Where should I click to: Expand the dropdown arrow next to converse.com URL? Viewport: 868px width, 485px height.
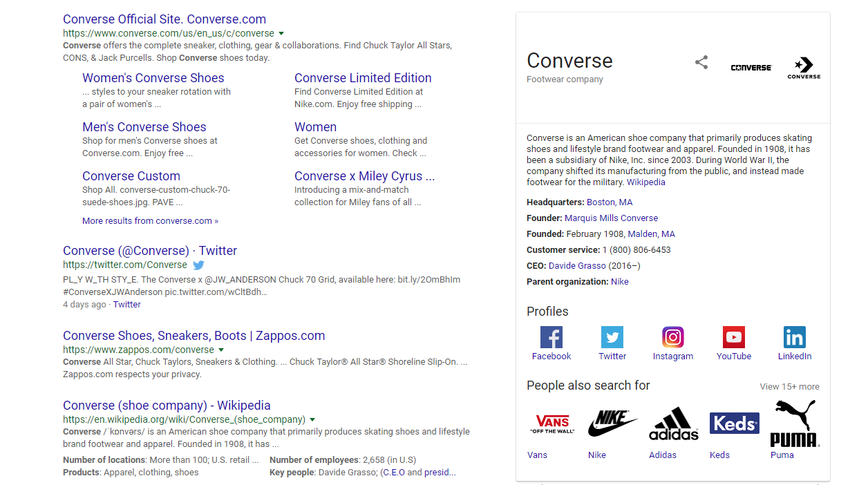pyautogui.click(x=281, y=33)
